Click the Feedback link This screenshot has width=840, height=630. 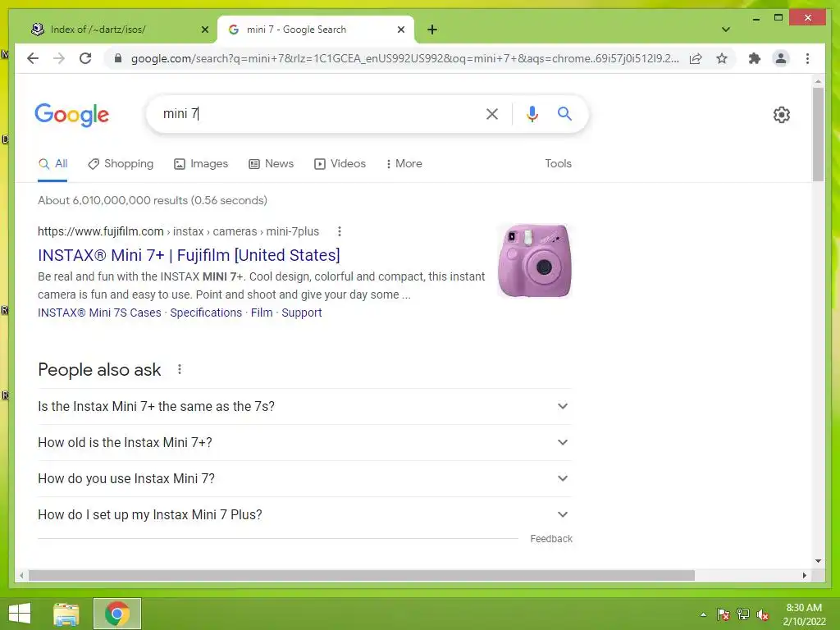click(x=551, y=539)
